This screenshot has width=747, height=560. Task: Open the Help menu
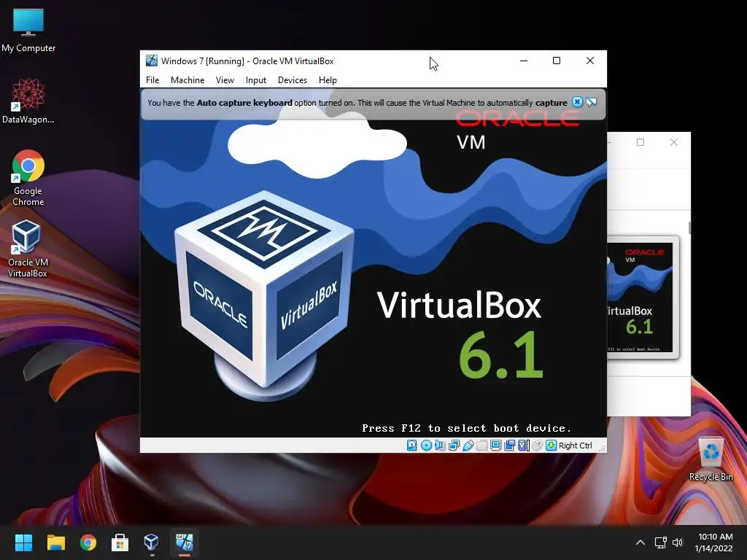pyautogui.click(x=328, y=80)
